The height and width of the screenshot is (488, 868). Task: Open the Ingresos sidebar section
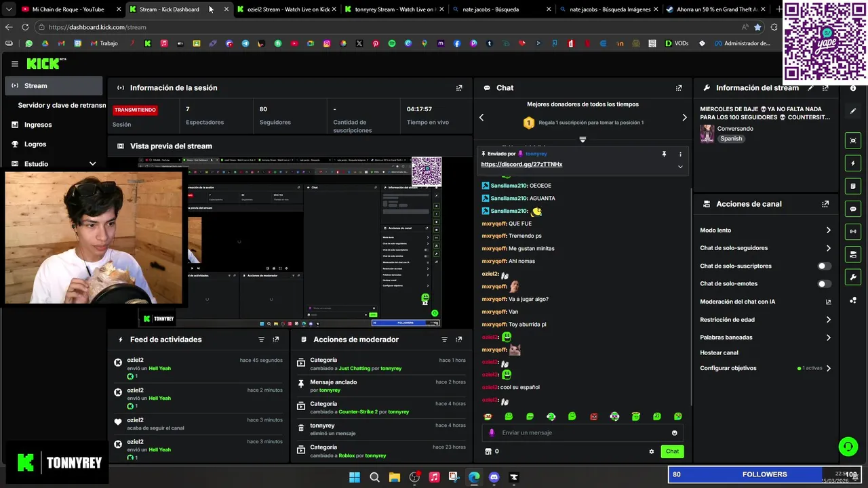38,125
